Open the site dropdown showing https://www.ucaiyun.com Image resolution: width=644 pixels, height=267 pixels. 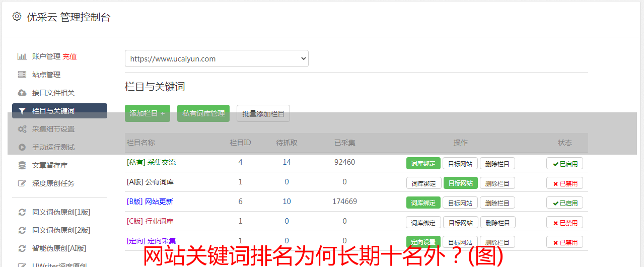coord(217,58)
